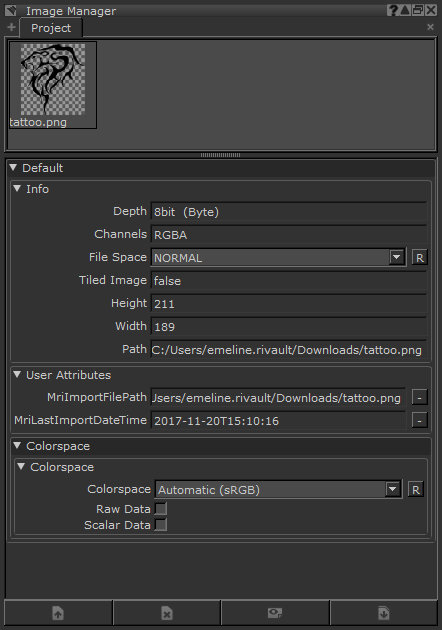Click the Image Manager palette icon
442x630 pixels.
point(11,10)
